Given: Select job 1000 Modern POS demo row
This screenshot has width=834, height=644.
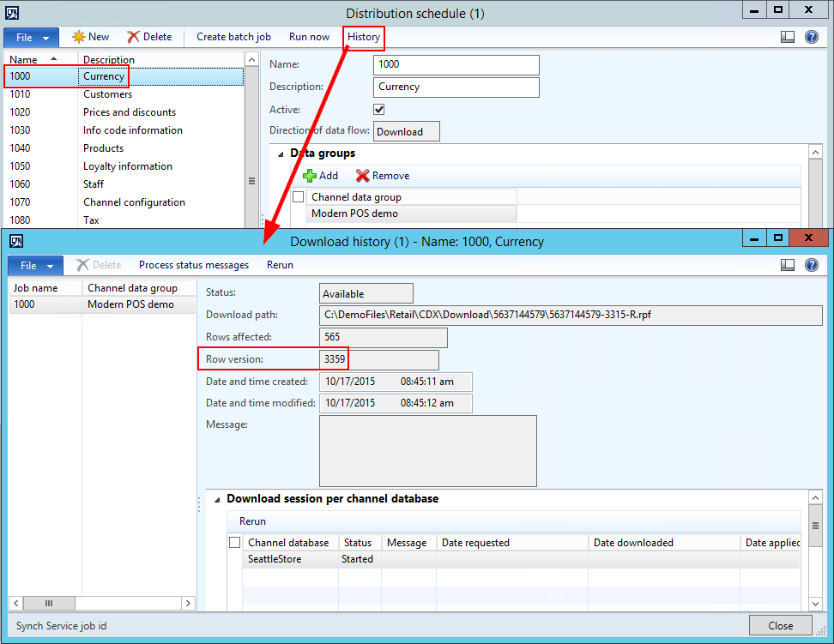Looking at the screenshot, I should point(102,304).
